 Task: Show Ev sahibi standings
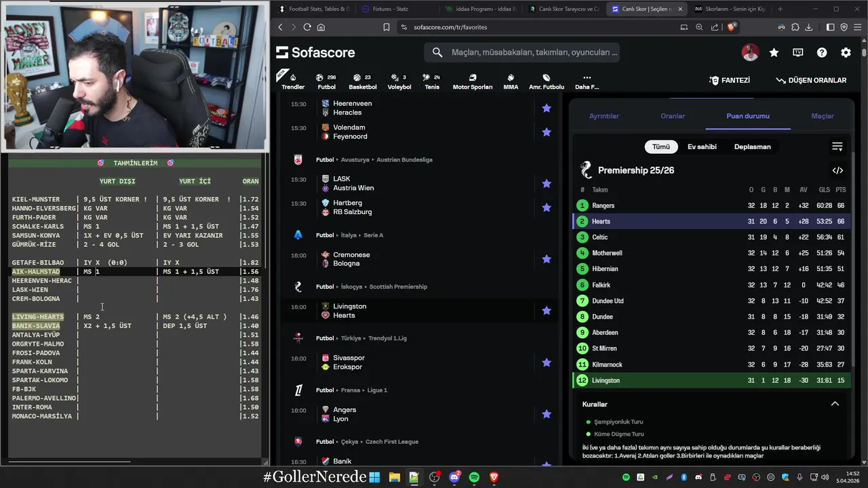pos(702,146)
